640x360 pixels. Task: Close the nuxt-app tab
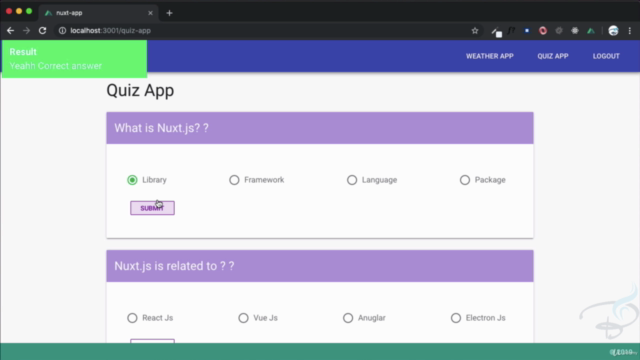(x=150, y=13)
